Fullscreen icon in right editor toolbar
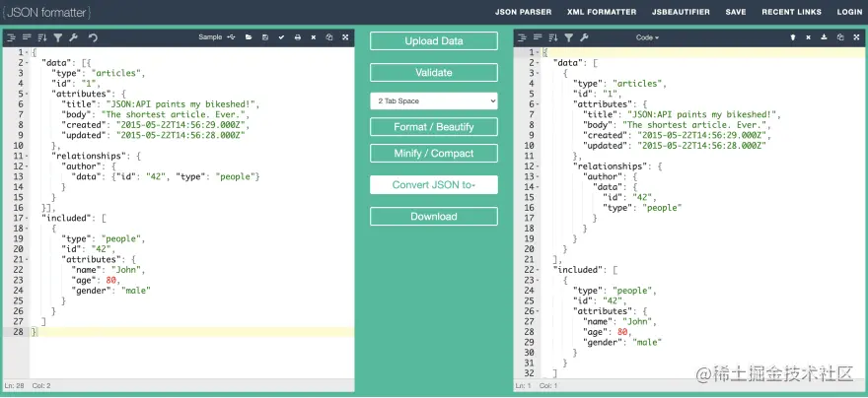Image resolution: width=868 pixels, height=398 pixels. point(856,37)
